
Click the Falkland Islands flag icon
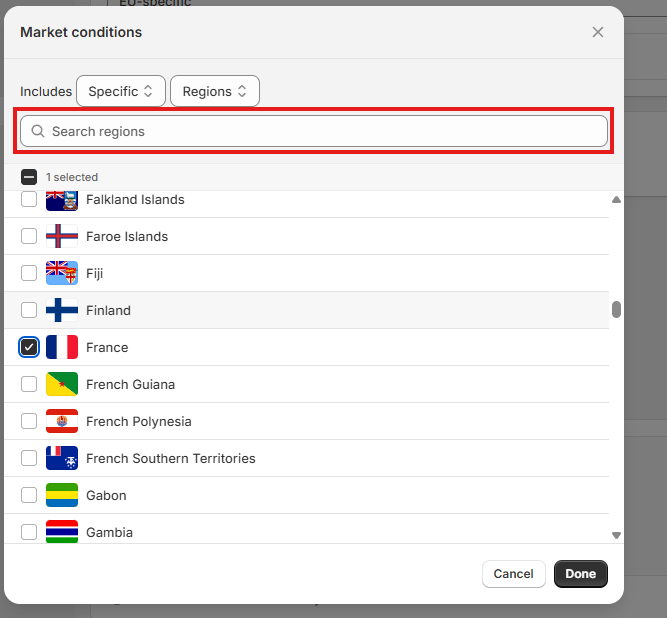coord(62,201)
